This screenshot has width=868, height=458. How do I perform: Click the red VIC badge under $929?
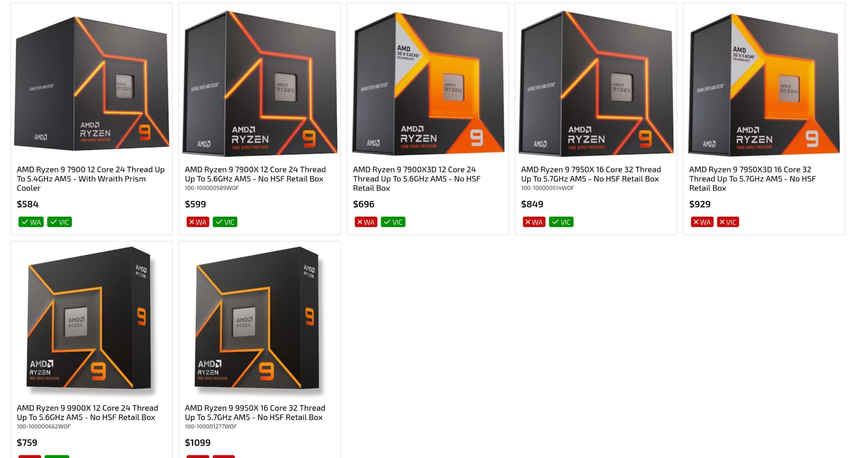(x=728, y=222)
